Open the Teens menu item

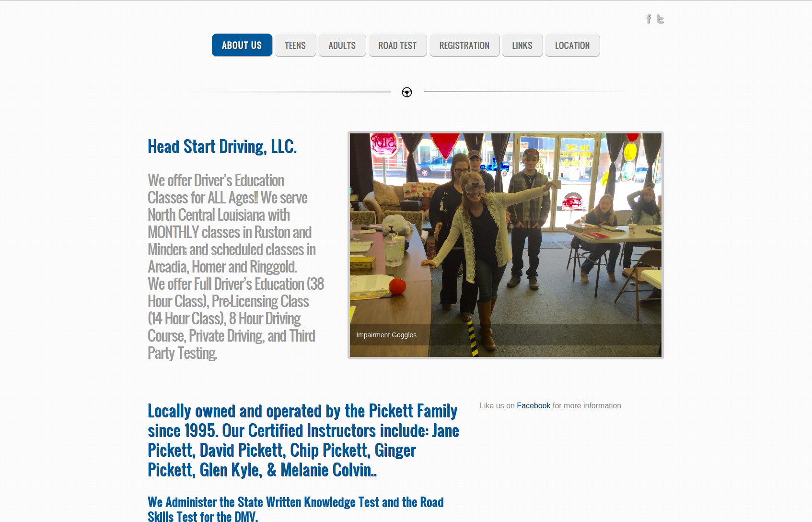pos(295,45)
